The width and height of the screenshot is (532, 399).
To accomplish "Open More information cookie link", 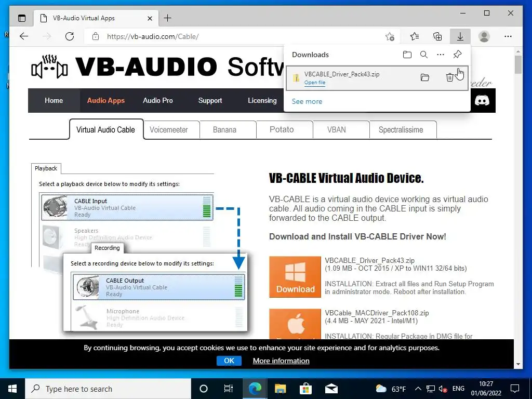I will (x=281, y=361).
